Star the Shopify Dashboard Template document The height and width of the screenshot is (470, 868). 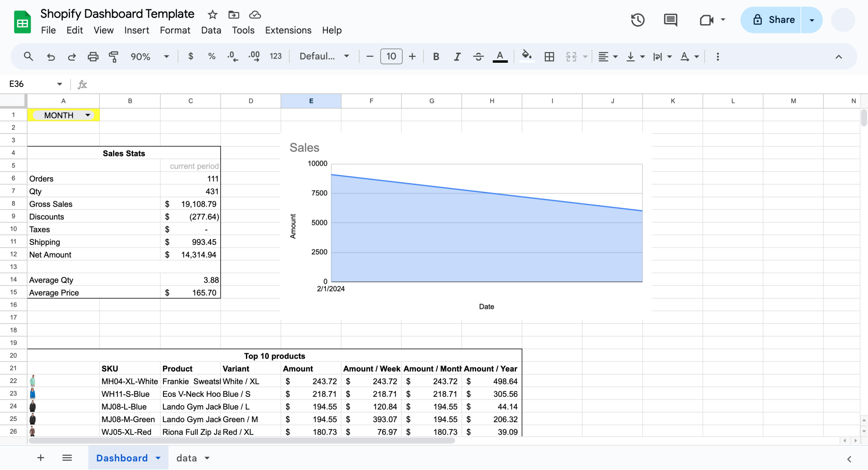click(212, 15)
